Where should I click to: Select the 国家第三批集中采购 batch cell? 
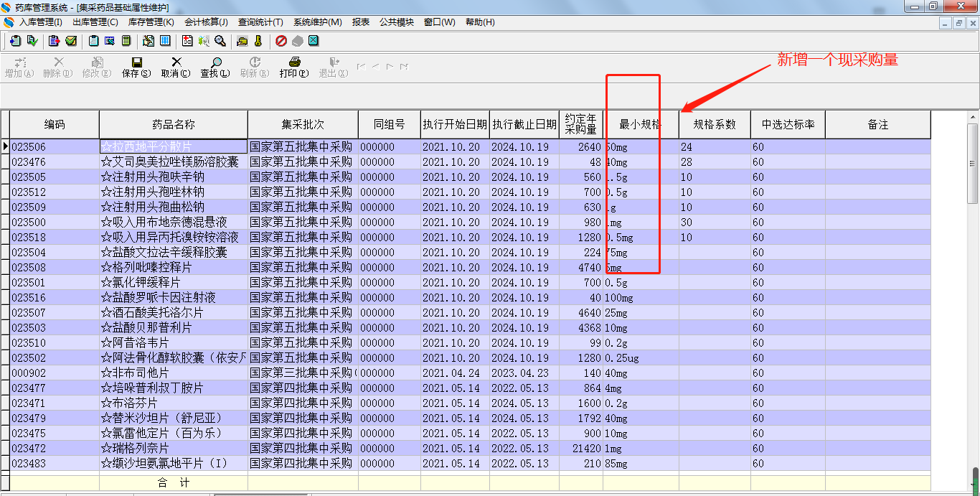(303, 373)
